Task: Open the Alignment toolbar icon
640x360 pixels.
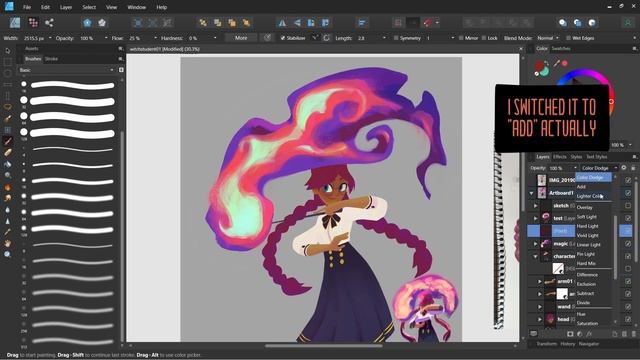Action: click(x=362, y=23)
